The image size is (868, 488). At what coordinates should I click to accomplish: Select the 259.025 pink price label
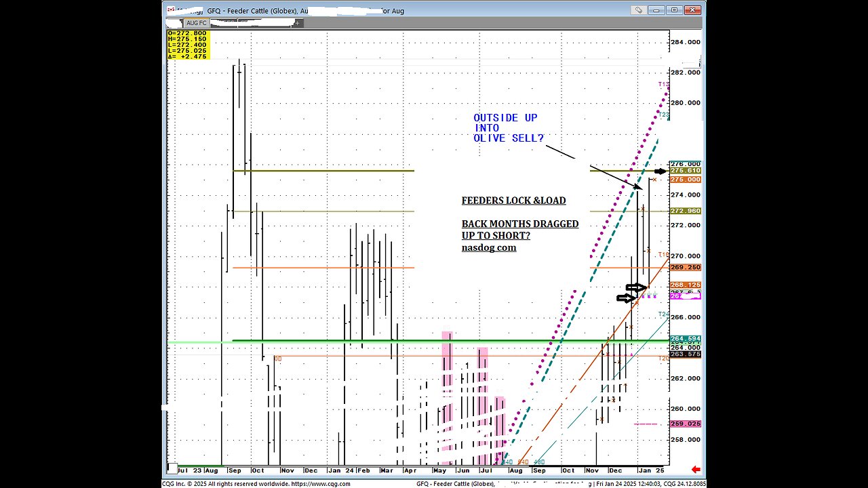click(x=685, y=424)
